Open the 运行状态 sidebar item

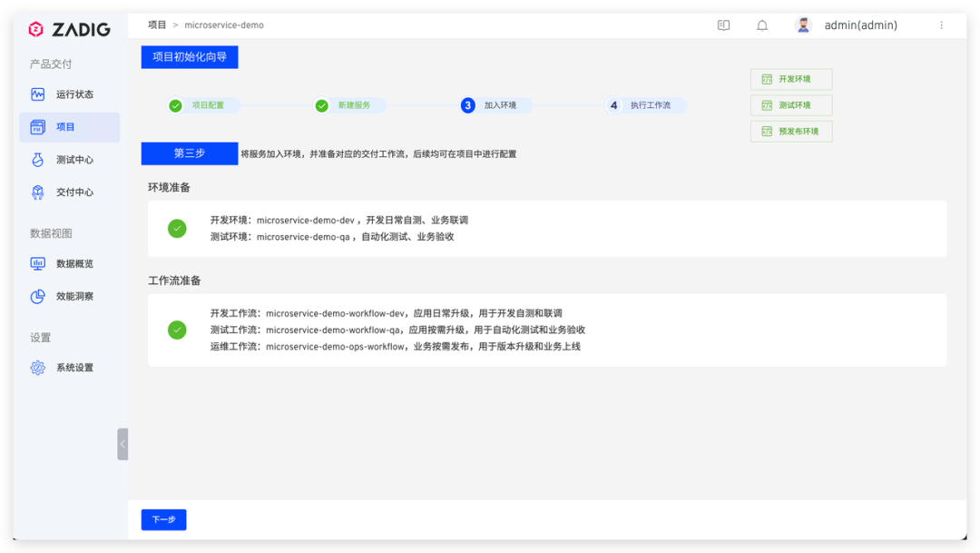(x=69, y=94)
